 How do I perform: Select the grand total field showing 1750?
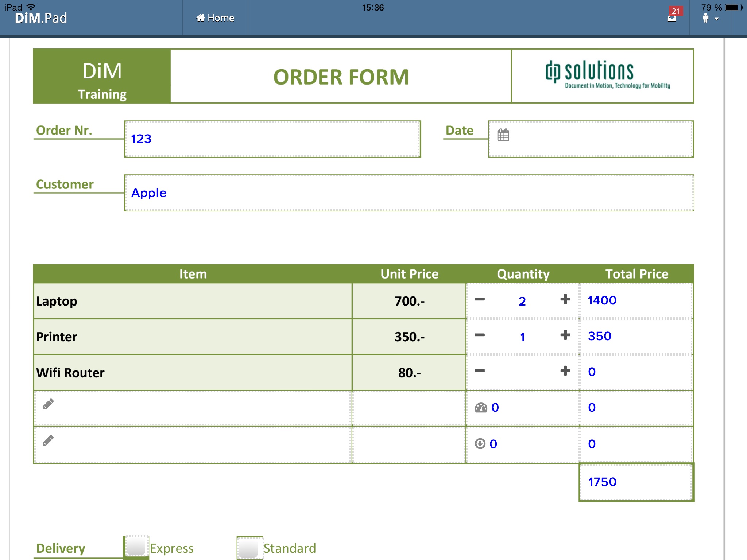tap(636, 482)
